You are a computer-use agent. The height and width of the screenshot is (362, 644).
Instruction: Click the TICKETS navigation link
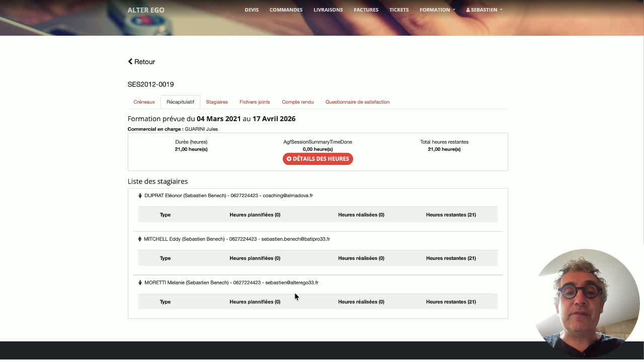click(399, 10)
